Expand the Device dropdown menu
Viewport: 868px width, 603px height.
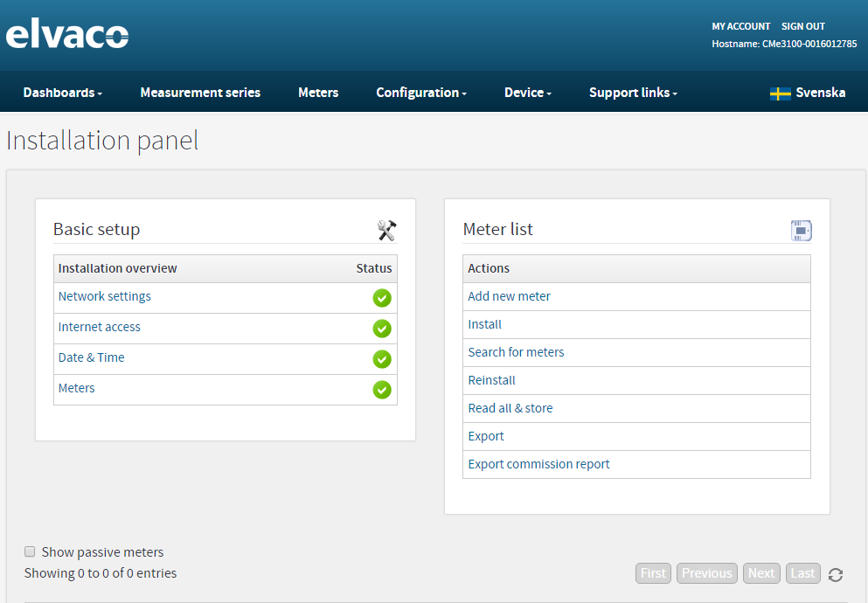pyautogui.click(x=527, y=93)
